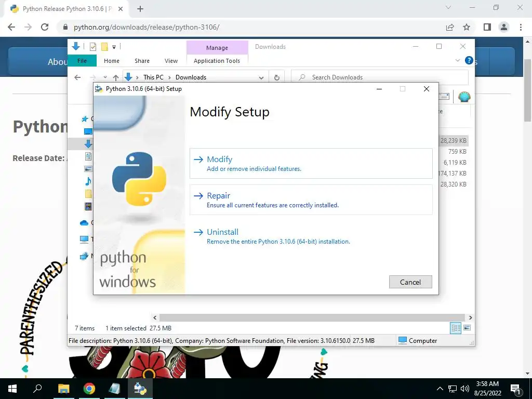Viewport: 532px width, 399px height.
Task: Open volume control in system tray
Action: [x=465, y=389]
